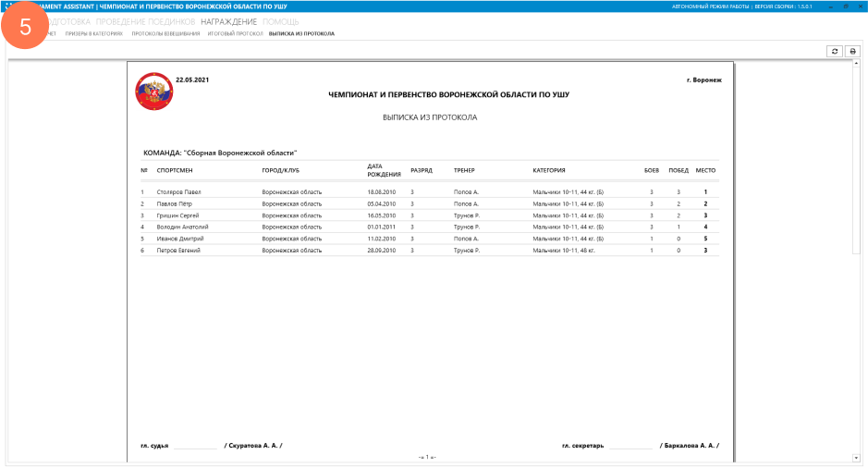This screenshot has width=868, height=467.
Task: Minimize the Tournament Assistant window
Action: click(x=827, y=6)
